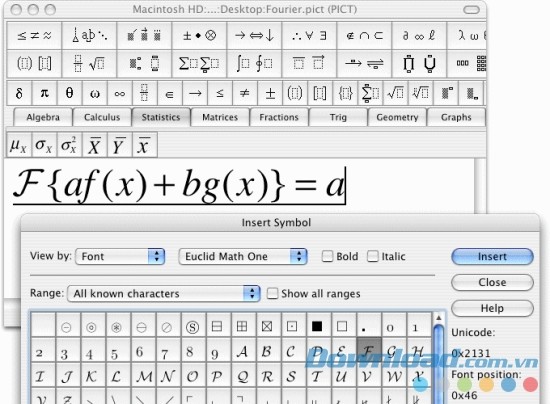Switch to the Calculus tab
This screenshot has width=550, height=404.
(x=102, y=117)
